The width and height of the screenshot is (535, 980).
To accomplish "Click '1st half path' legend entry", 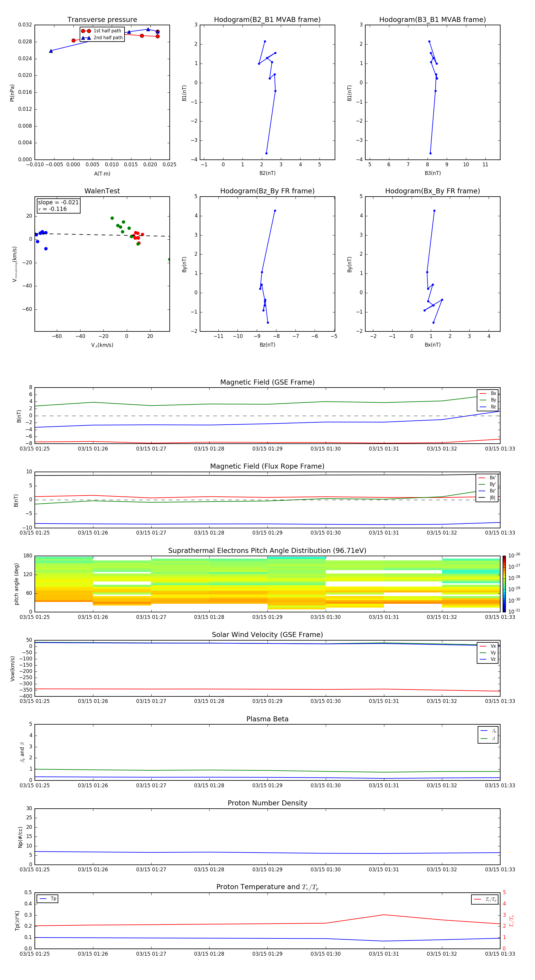I will coord(101,31).
